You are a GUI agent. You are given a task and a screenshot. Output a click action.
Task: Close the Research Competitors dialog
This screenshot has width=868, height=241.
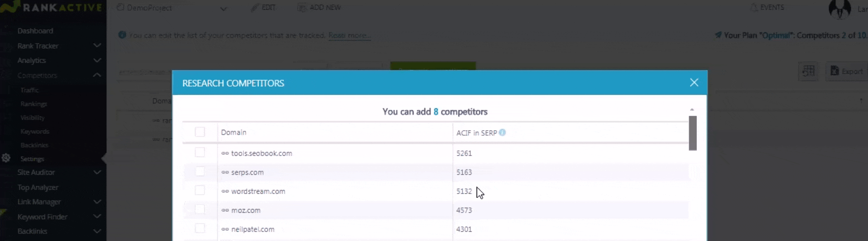pyautogui.click(x=694, y=82)
